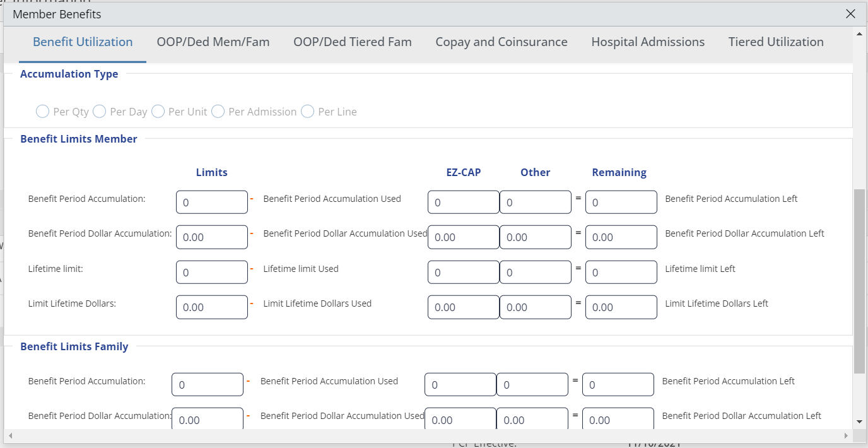Choose the Per Line accumulation type
Screen dimensions: 868x448
pyautogui.click(x=307, y=112)
